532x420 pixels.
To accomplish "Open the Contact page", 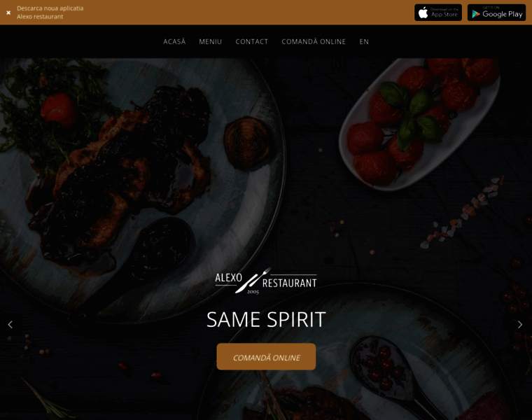I will click(x=252, y=42).
